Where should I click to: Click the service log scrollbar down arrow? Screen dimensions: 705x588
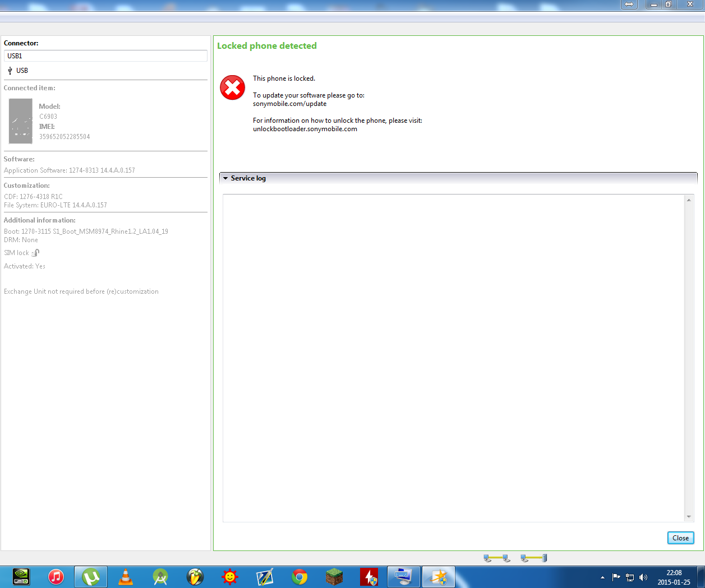click(689, 517)
